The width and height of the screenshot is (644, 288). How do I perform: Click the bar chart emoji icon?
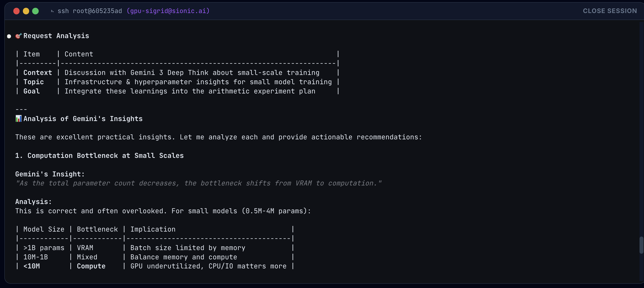pos(19,119)
